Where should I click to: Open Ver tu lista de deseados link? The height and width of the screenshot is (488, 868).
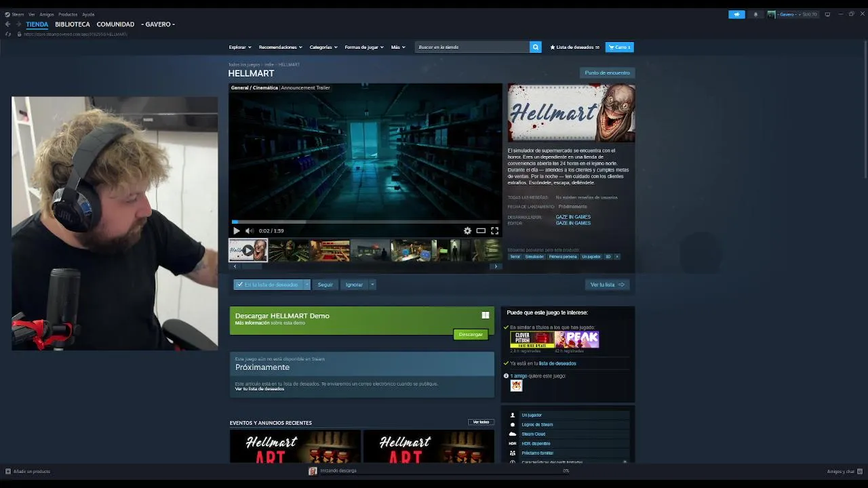pos(260,389)
